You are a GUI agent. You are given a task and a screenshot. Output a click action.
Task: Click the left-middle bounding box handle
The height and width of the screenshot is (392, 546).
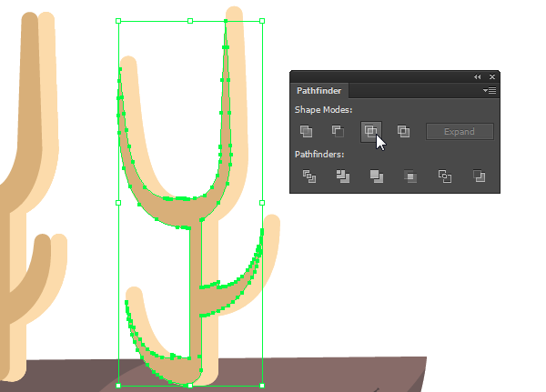coord(118,203)
